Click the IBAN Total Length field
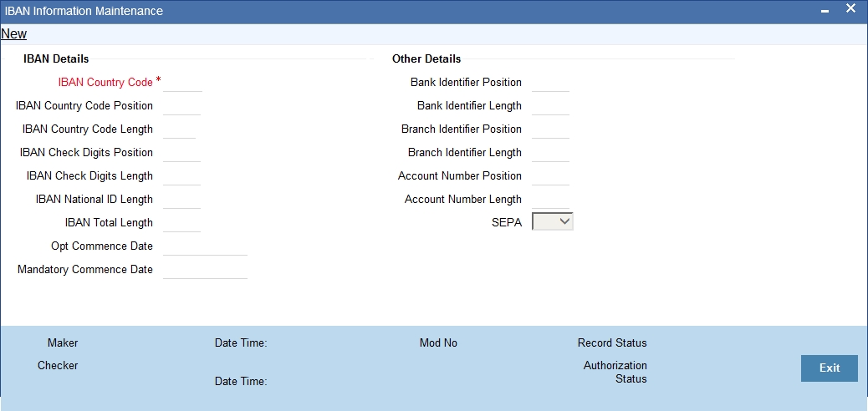 (x=181, y=223)
